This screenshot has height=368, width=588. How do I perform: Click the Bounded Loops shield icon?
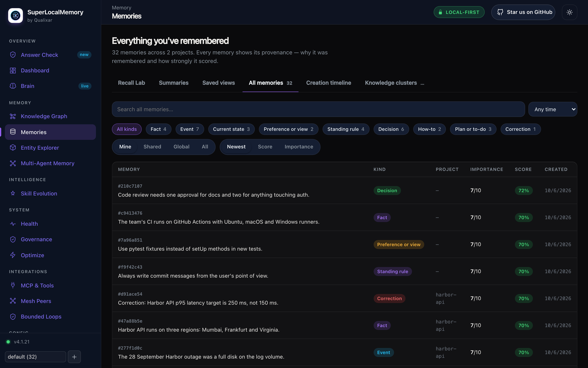tap(13, 317)
